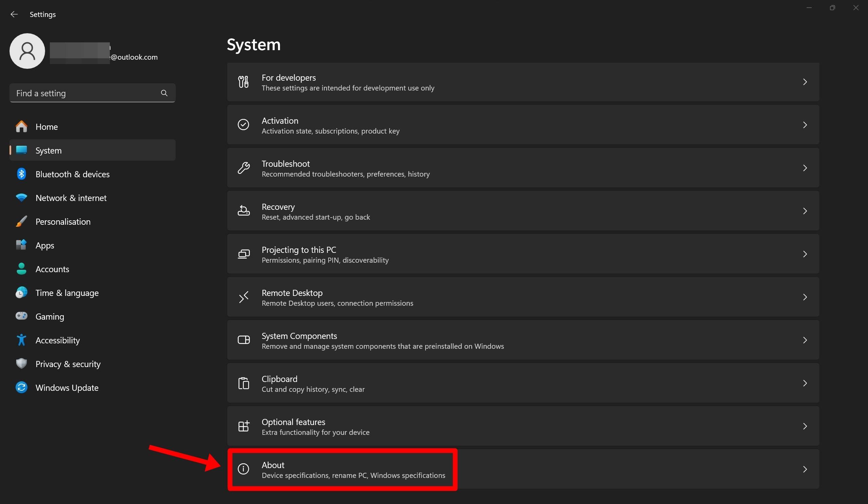Viewport: 868px width, 504px height.
Task: Click the search icon in Find a setting
Action: [x=164, y=93]
